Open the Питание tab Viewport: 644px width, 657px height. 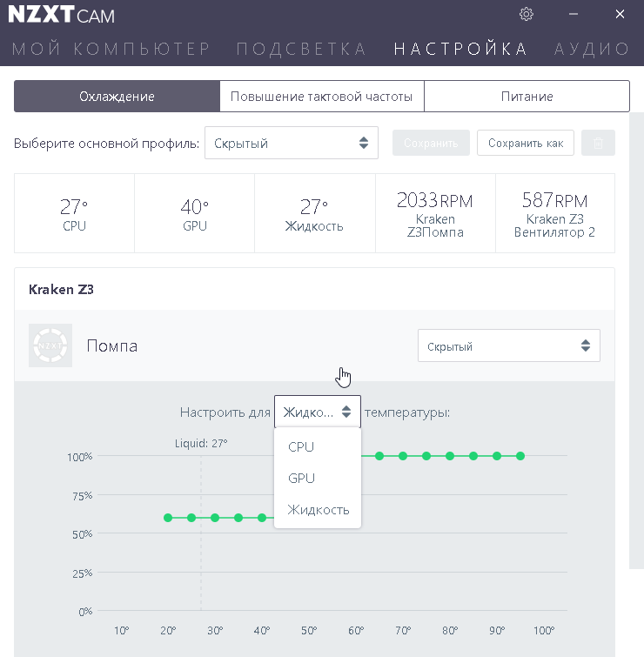(527, 97)
